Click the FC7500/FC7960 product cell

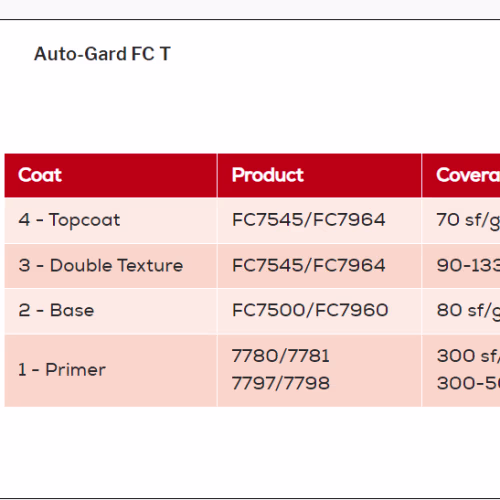[x=319, y=311]
